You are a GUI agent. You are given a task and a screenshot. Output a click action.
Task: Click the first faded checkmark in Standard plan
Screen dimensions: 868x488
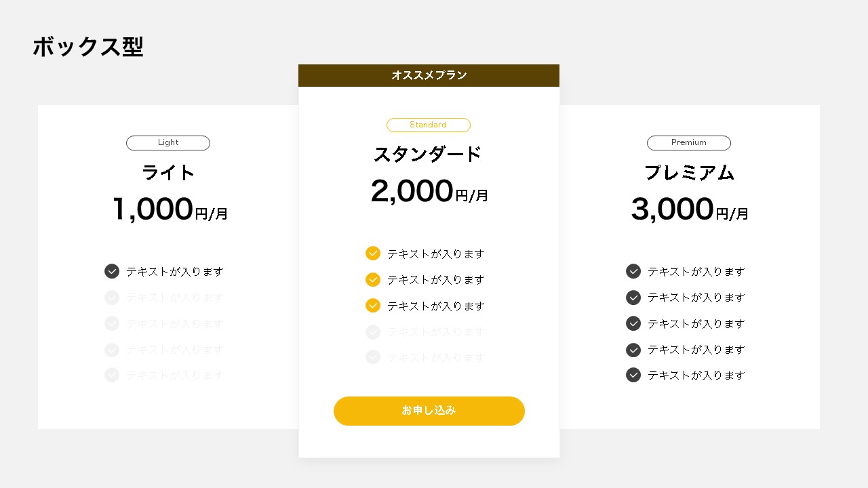373,332
